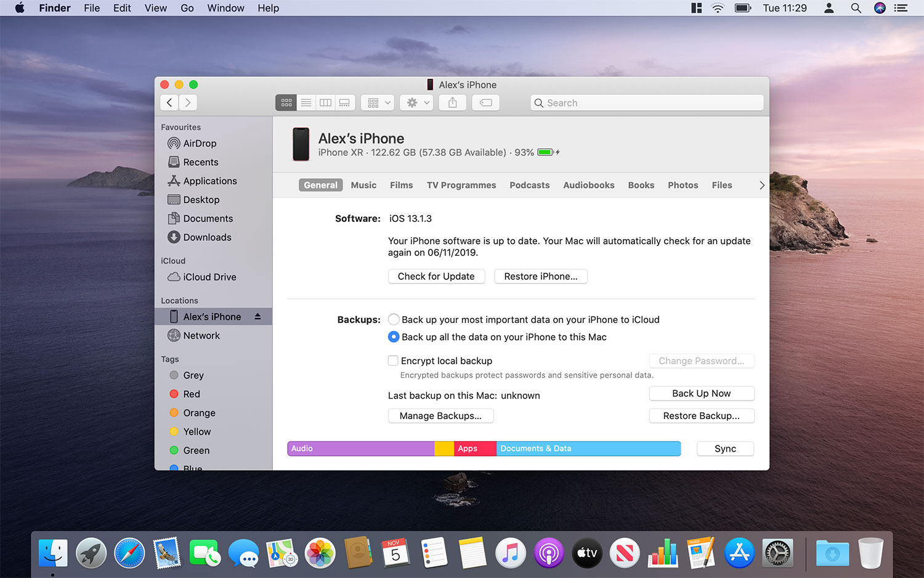Select the icon view mode
This screenshot has height=578, width=924.
pyautogui.click(x=286, y=102)
